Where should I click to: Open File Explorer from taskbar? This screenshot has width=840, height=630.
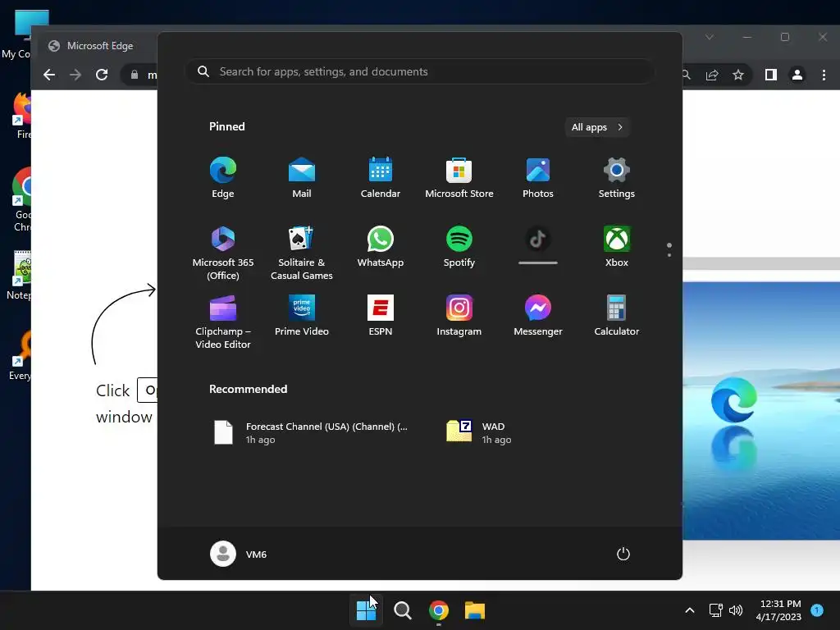click(x=475, y=610)
